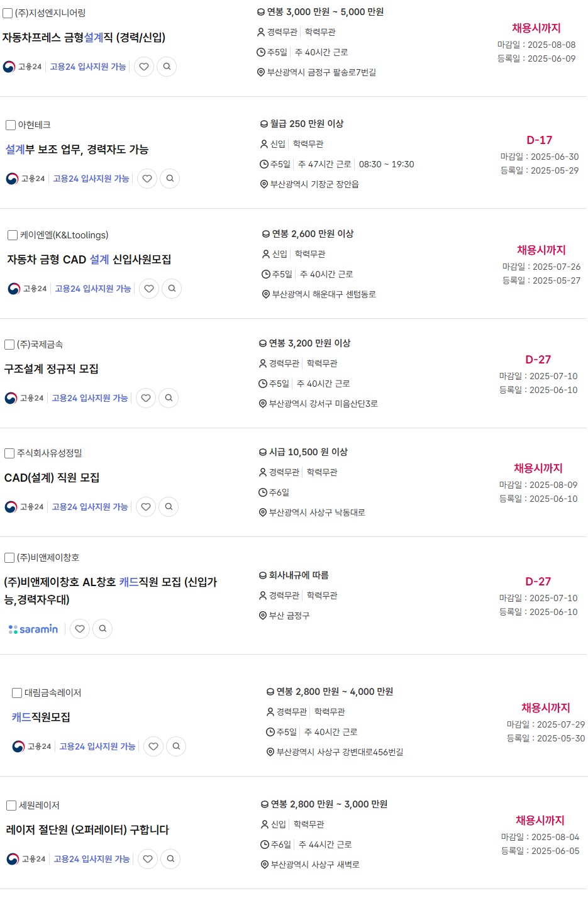Open 설계부 보조 업무, 경력자도 가능 posting
Screen dimensions: 588x903
click(x=77, y=150)
